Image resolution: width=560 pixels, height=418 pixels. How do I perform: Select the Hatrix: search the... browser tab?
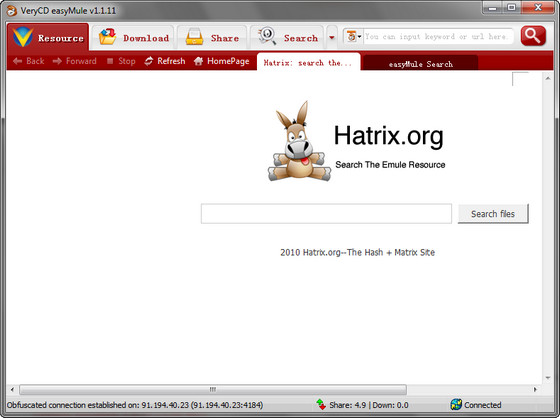coord(308,63)
